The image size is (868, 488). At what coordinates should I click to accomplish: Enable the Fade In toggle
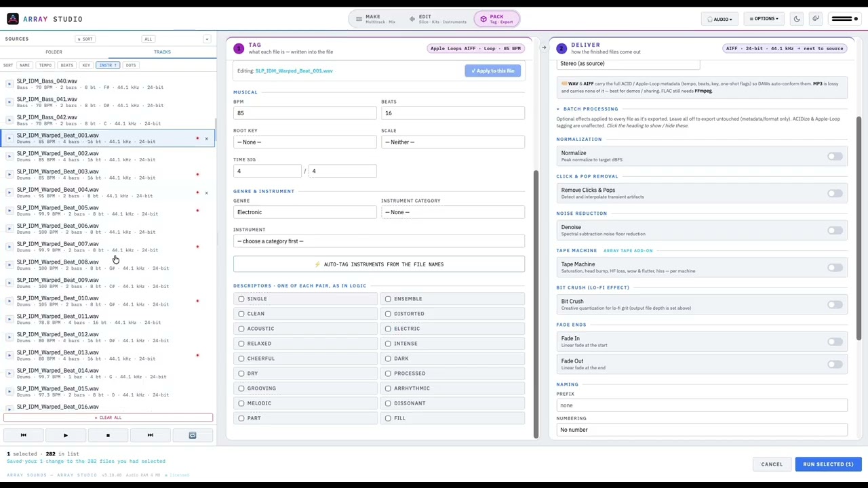pos(835,342)
